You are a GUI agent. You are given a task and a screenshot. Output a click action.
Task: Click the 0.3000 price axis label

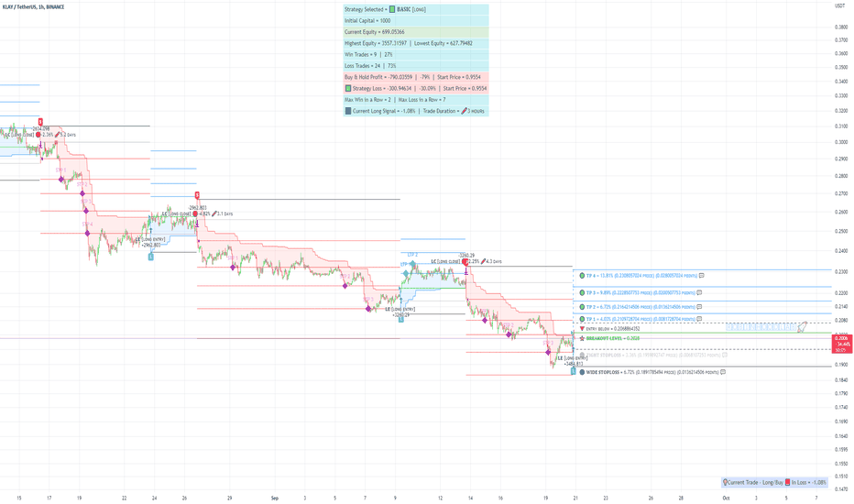841,142
